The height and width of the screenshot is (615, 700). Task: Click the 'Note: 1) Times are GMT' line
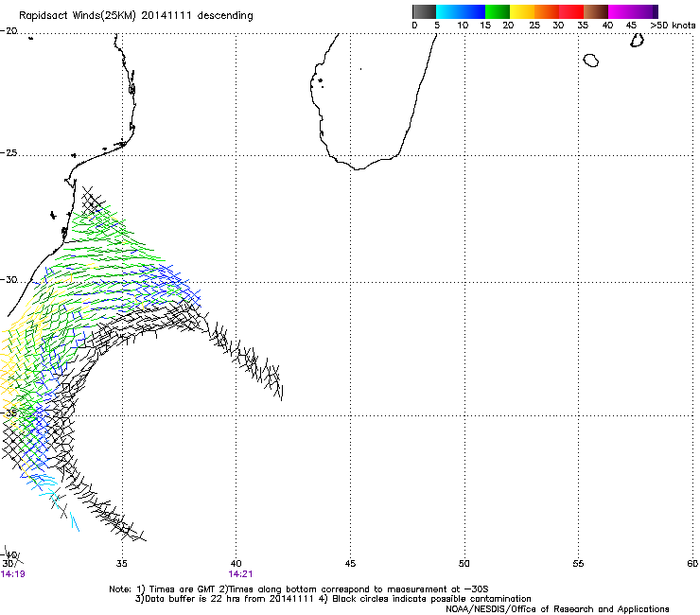point(299,589)
